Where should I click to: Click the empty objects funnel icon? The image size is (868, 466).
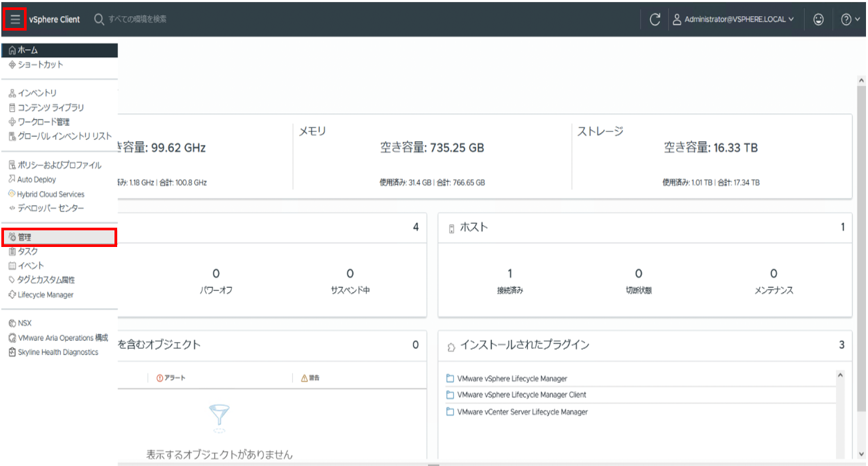point(220,417)
